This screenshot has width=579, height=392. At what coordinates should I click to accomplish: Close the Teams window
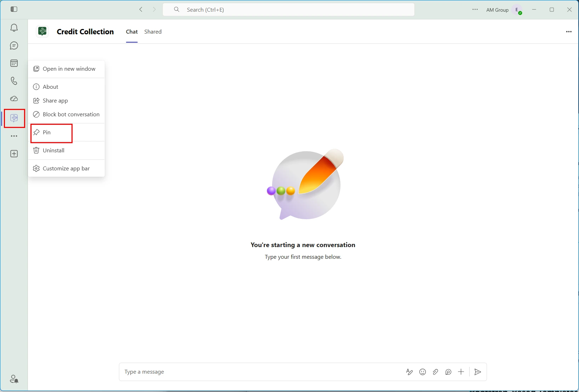pos(569,10)
